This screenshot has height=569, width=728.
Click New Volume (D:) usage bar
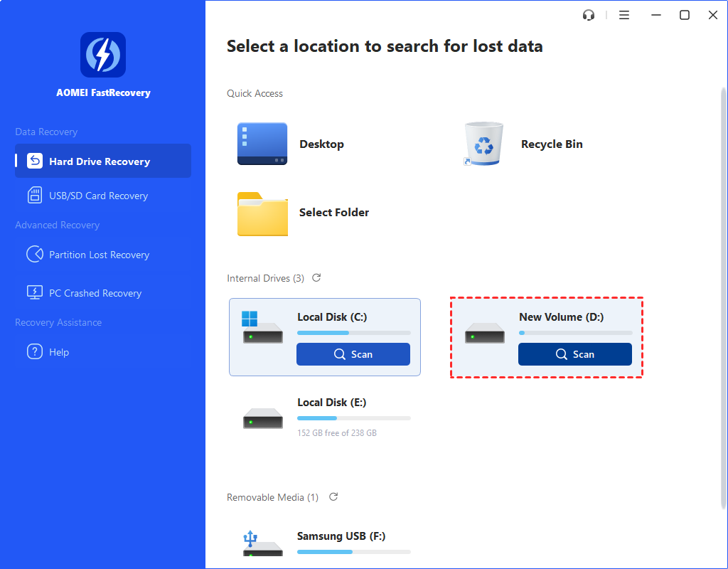[576, 333]
